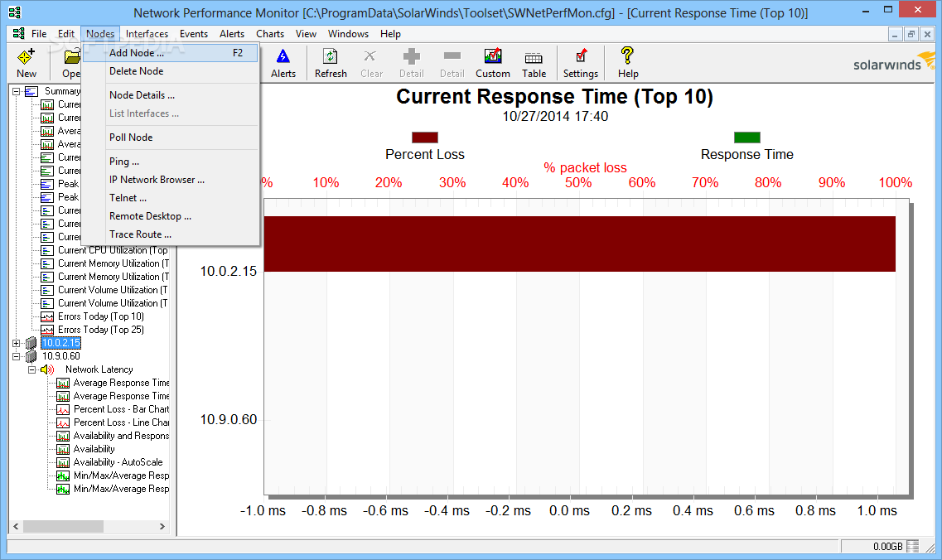Image resolution: width=942 pixels, height=560 pixels.
Task: Click the application icon in the menu bar
Action: click(x=18, y=34)
